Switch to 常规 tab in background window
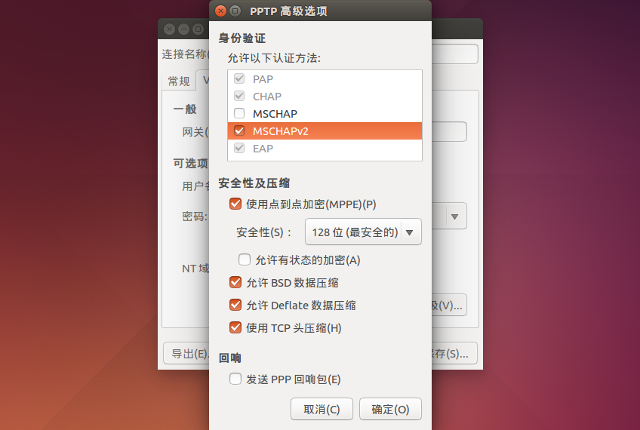Screen dimensions: 640x430 [179, 81]
